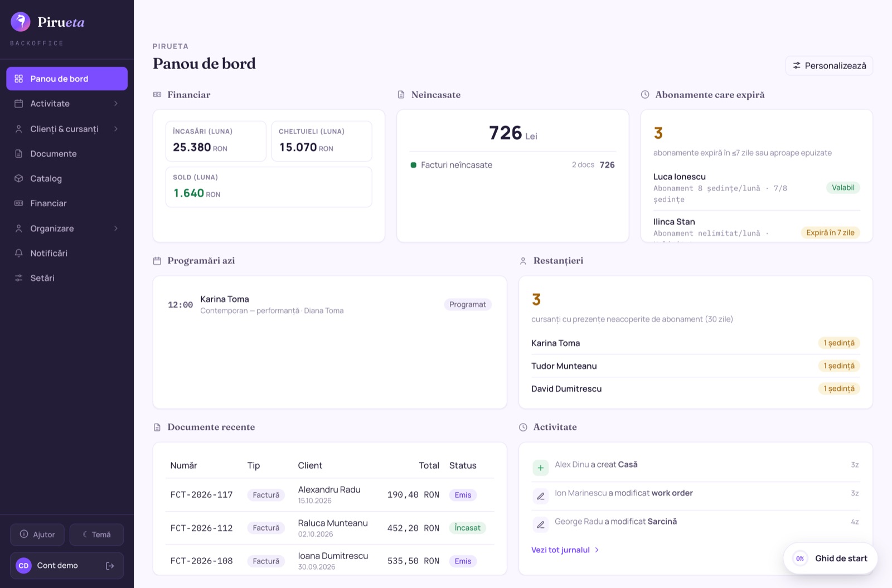Image resolution: width=892 pixels, height=588 pixels.
Task: Click the pencil icon beside Ion Marinescu entry
Action: (x=540, y=496)
